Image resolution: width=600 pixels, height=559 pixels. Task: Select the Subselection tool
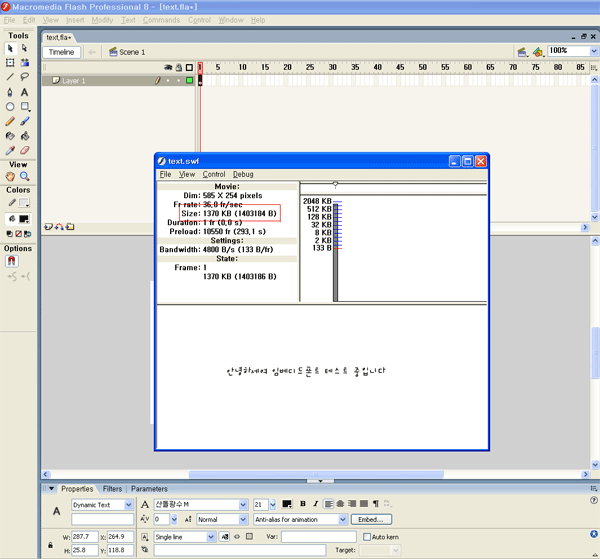24,48
